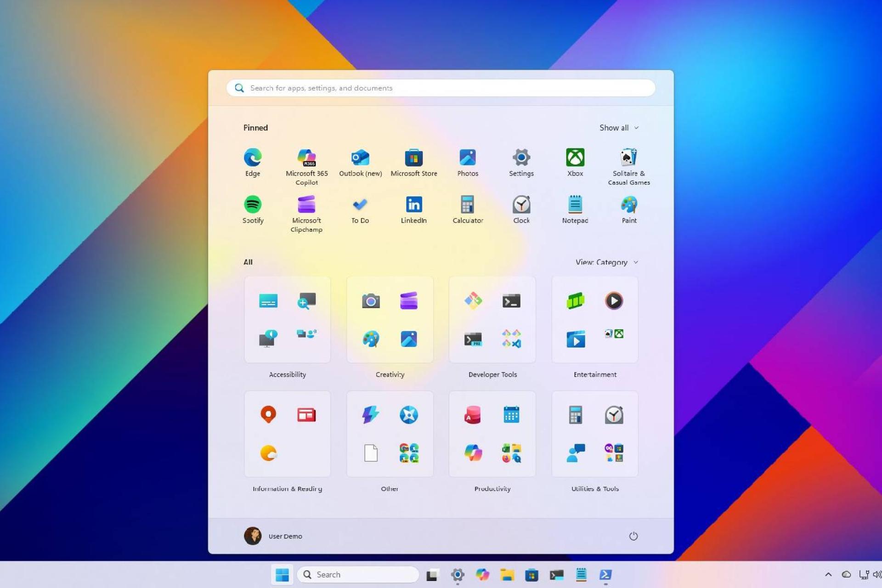The height and width of the screenshot is (588, 882).
Task: Open the Entertainment category folder
Action: (594, 320)
